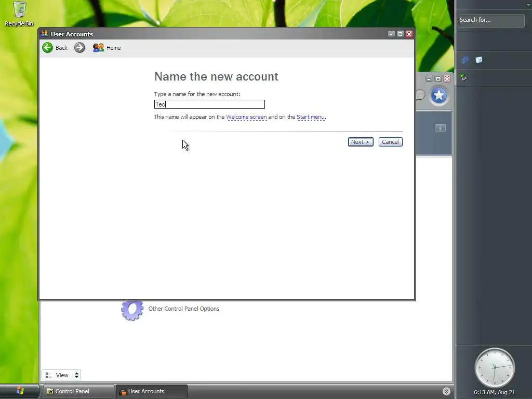Click the blue star favorites icon
Image resolution: width=532 pixels, height=399 pixels.
pos(438,96)
